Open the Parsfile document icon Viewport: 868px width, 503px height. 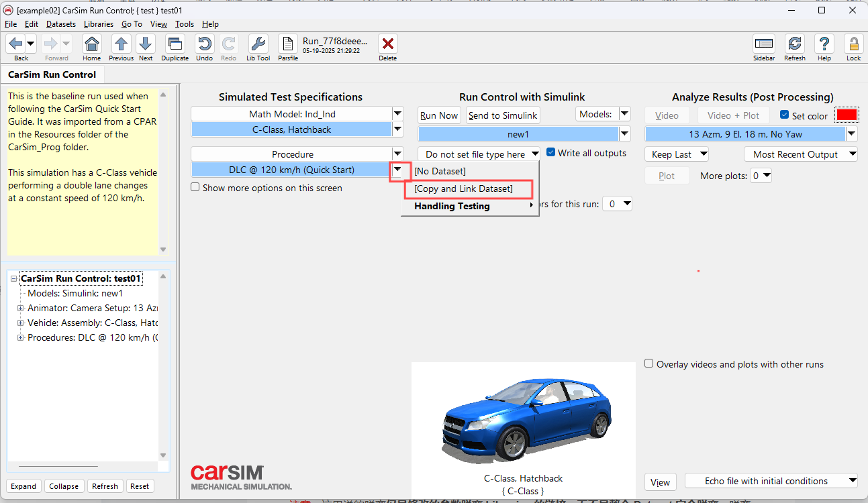point(288,44)
